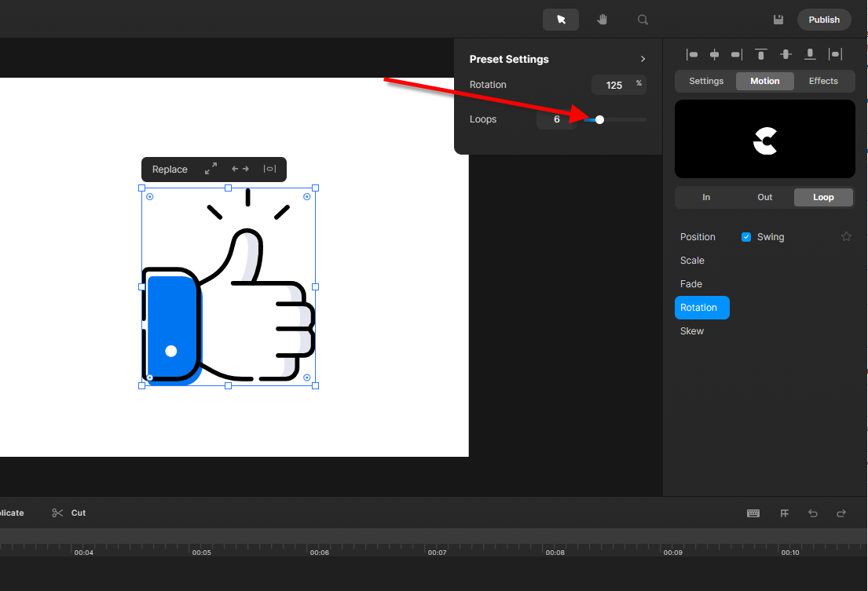This screenshot has height=591, width=868.
Task: Edit the Loops count field
Action: point(556,119)
